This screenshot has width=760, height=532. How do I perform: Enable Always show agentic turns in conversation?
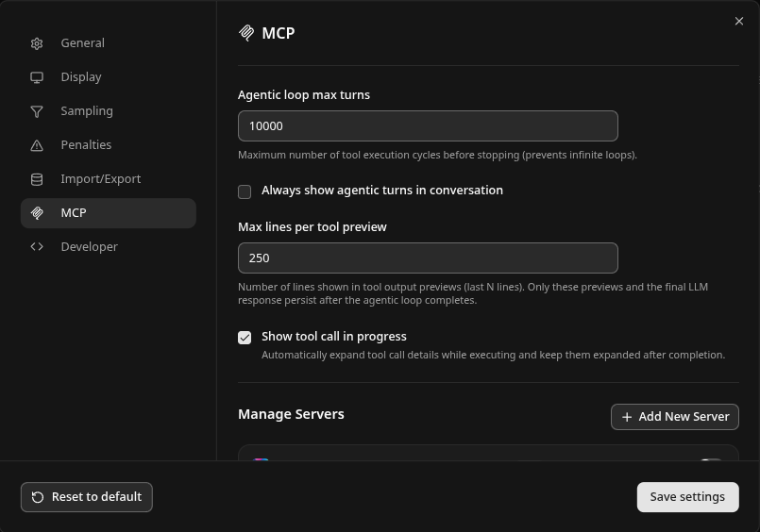tap(245, 191)
